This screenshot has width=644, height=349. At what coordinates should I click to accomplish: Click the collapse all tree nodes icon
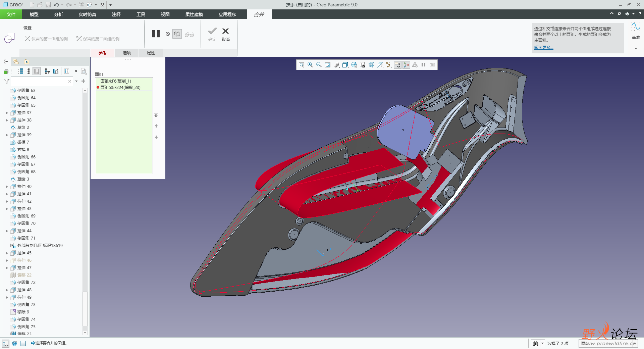28,71
